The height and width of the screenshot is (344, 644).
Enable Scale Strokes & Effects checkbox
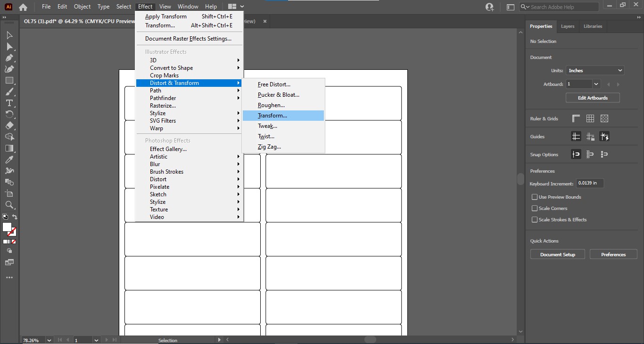pyautogui.click(x=535, y=219)
